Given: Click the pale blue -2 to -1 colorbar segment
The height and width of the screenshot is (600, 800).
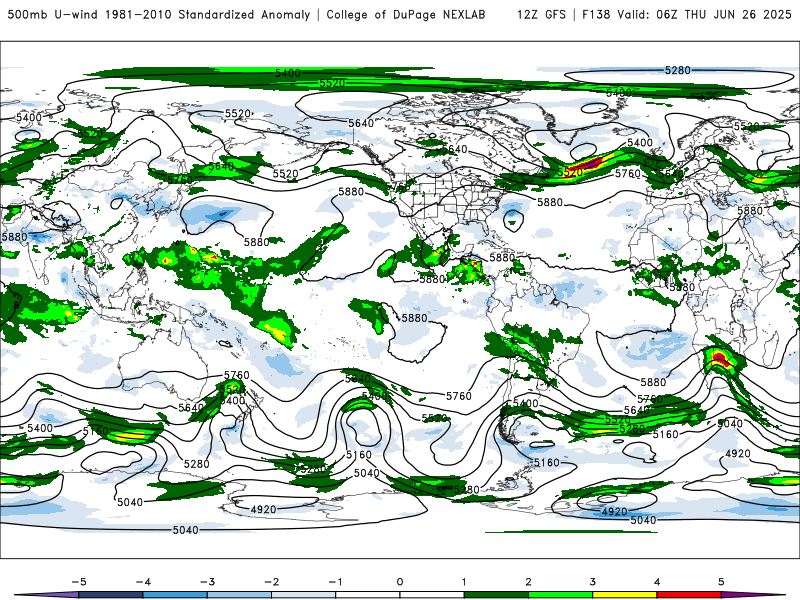Looking at the screenshot, I should coord(304,595).
